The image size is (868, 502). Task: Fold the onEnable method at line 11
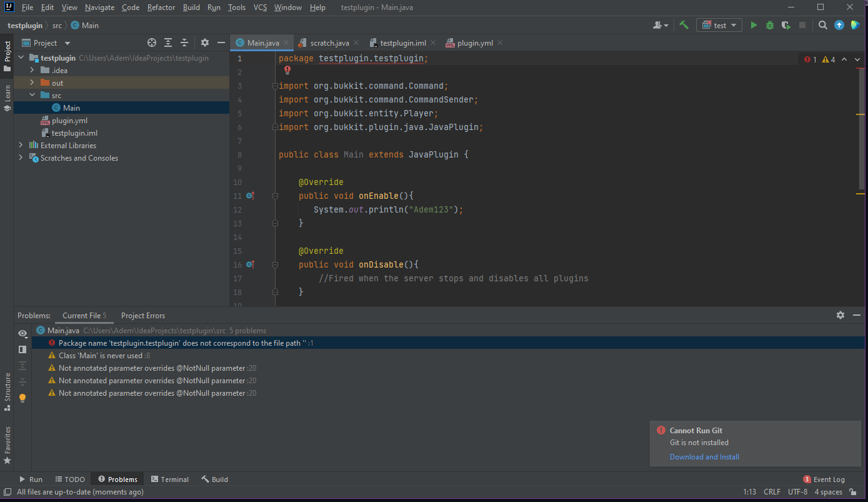coord(275,196)
